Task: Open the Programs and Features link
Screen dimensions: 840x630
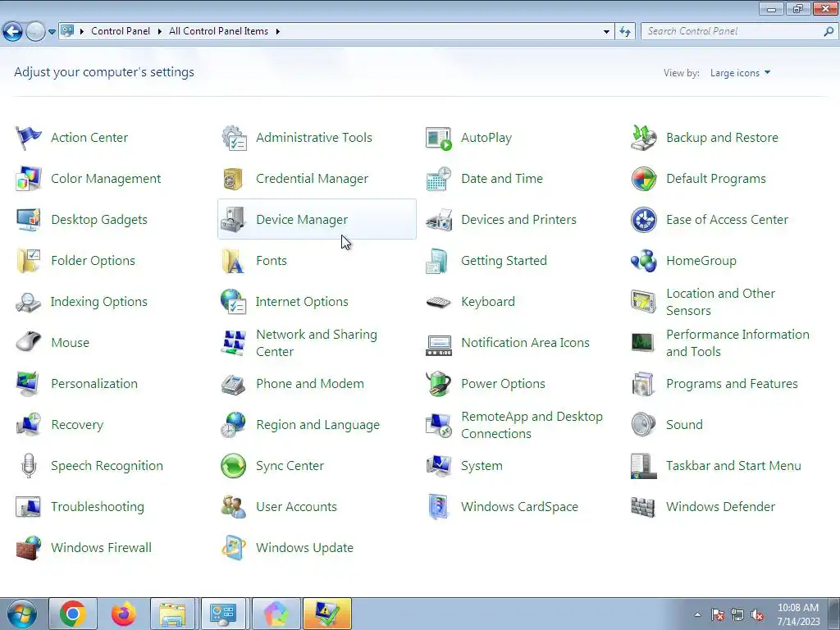Action: [x=732, y=384]
